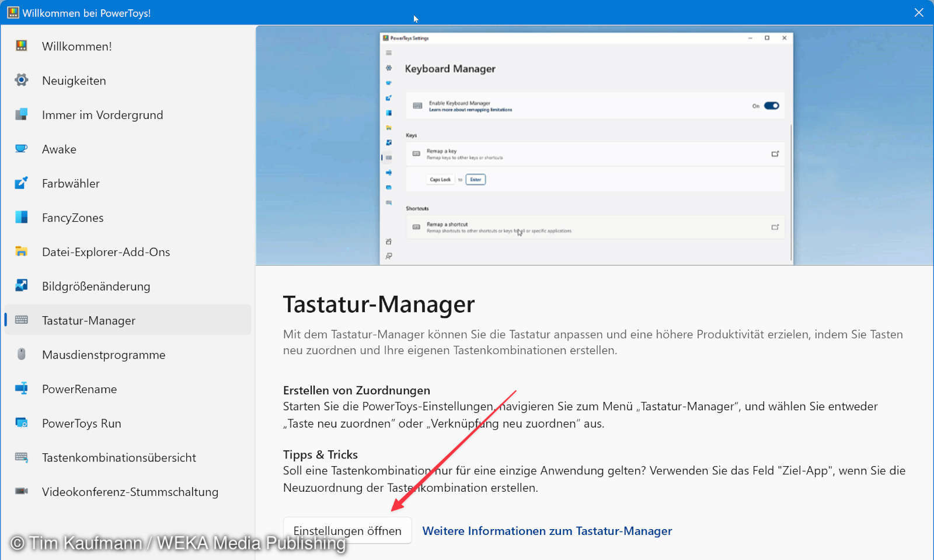The image size is (934, 560).
Task: Click the Remap a shortcut edit icon in preview
Action: tap(775, 227)
